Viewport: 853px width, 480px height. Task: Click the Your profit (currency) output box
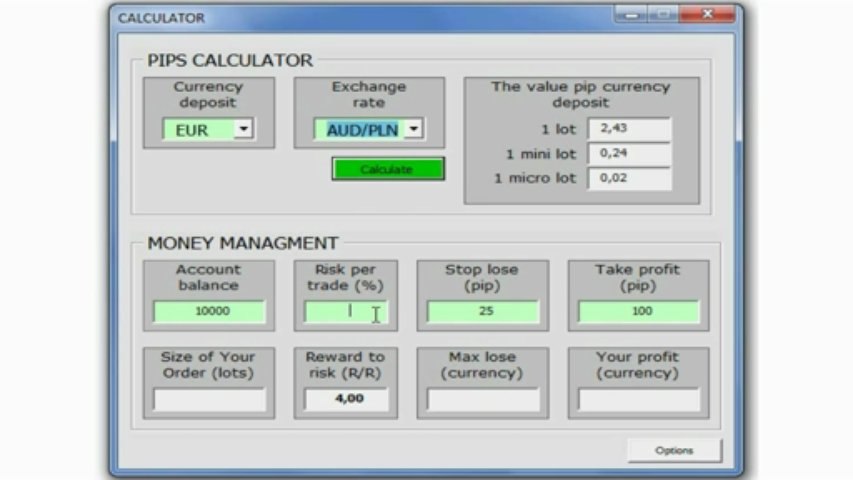(x=639, y=399)
